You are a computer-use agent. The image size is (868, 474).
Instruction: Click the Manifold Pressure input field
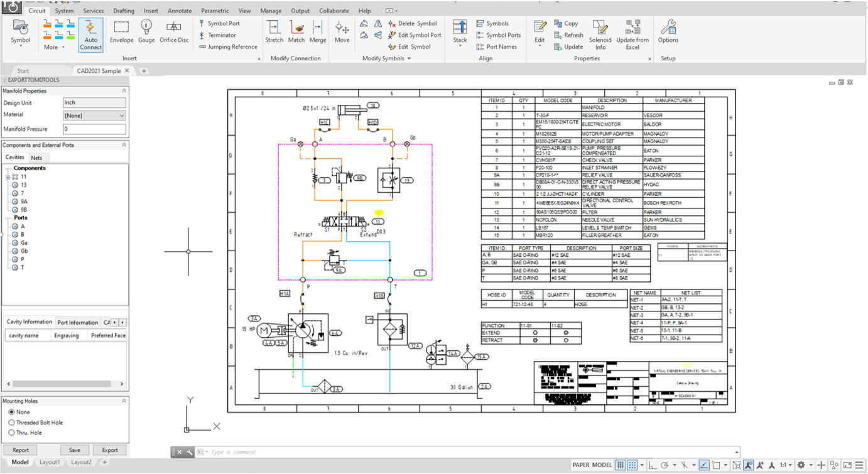click(x=94, y=128)
